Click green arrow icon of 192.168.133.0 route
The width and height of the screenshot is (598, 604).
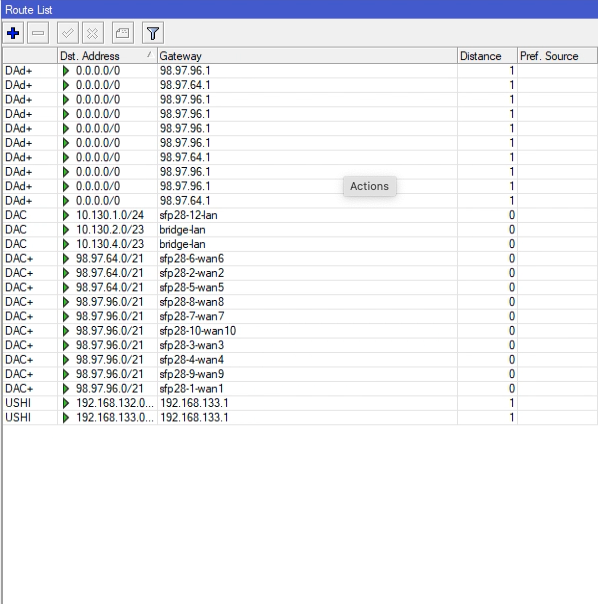[66, 417]
